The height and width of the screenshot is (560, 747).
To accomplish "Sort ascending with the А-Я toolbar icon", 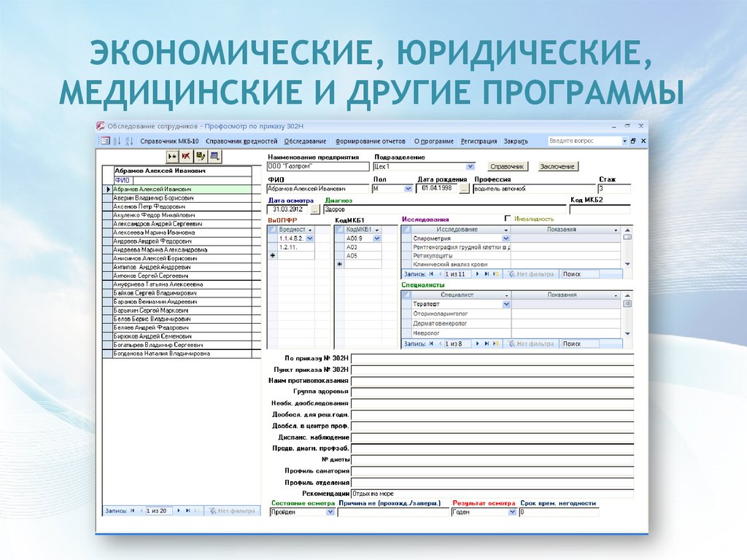I will (117, 141).
